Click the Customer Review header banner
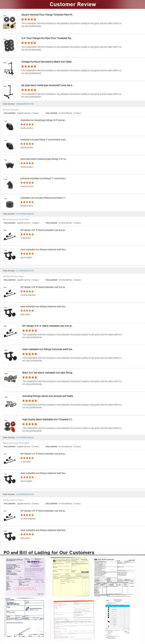The width and height of the screenshot is (145, 644). [73, 4]
